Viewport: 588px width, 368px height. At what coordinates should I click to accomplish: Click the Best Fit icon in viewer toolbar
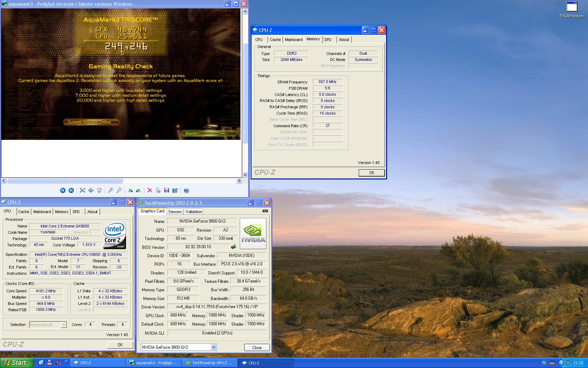pos(83,190)
